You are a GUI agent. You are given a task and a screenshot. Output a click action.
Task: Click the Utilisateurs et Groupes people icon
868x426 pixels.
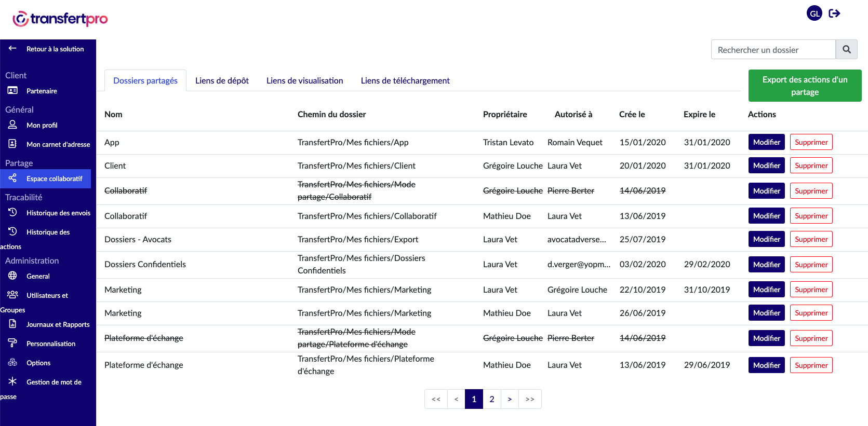12,295
